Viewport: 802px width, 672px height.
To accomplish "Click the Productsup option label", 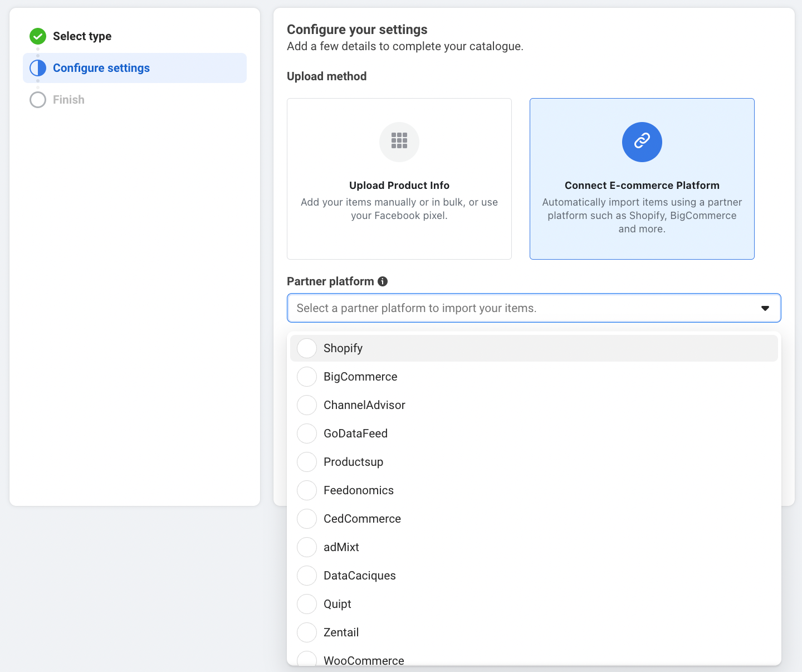I will coord(353,462).
